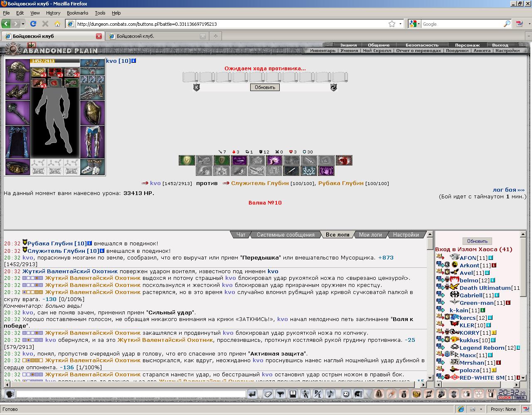532x415 pixels.
Task: Switch to second browser tab Бойцовский клуб.
Action: click(157, 36)
